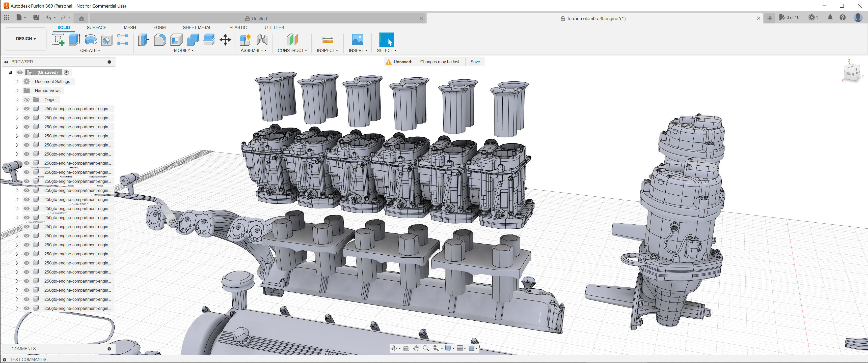Viewport: 868px width, 363px height.
Task: Expand the Named Views folder
Action: [17, 90]
